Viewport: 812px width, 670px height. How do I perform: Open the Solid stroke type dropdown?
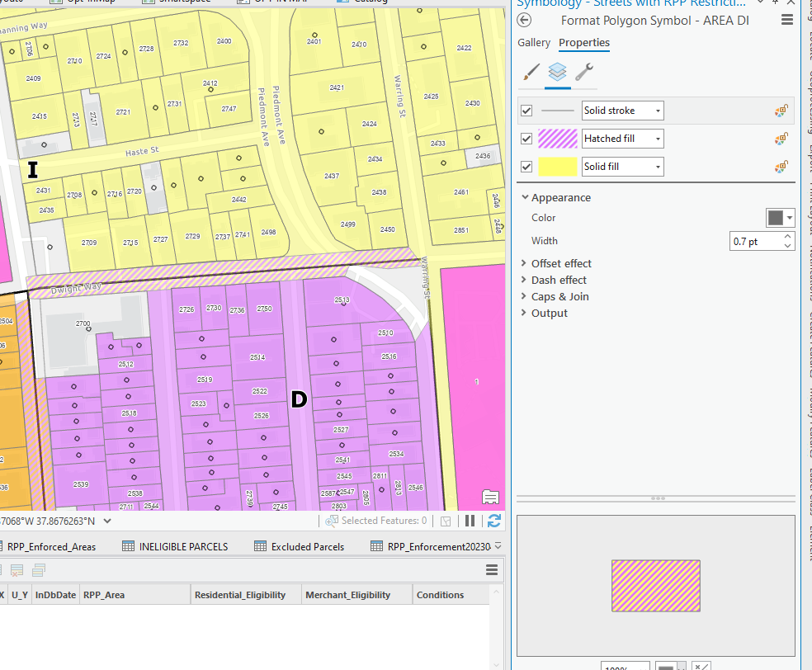pos(622,111)
